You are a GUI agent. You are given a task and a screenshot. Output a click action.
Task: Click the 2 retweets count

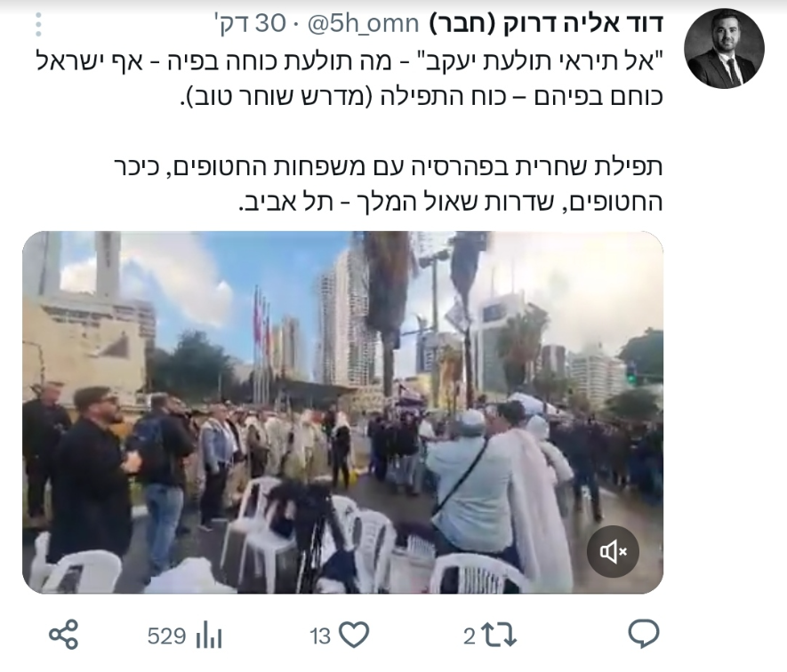470,636
